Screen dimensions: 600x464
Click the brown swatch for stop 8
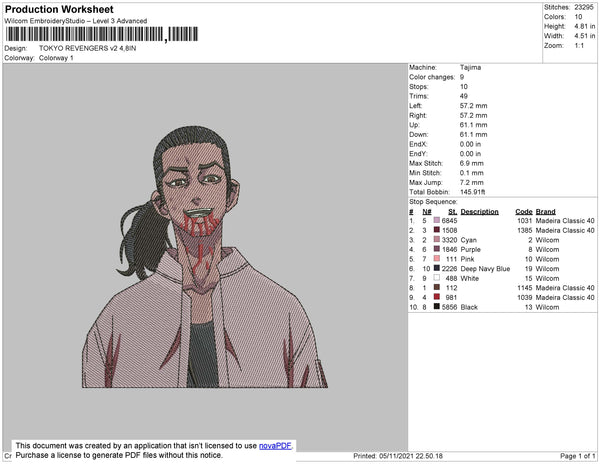point(437,287)
